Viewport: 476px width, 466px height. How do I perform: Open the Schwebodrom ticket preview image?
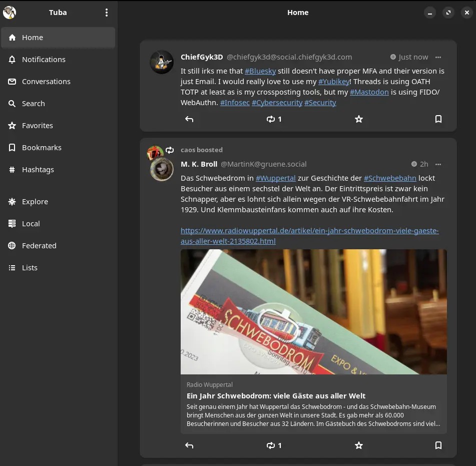pyautogui.click(x=313, y=311)
